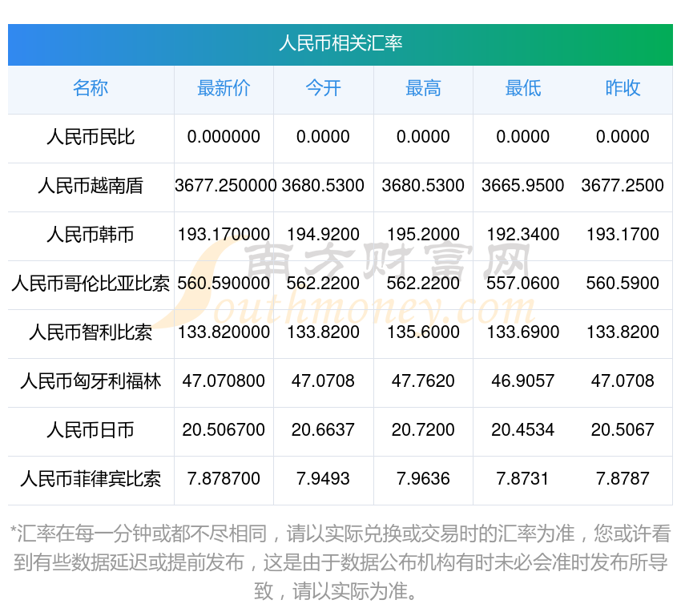Screen dimensions: 681x616
Task: Click the 560.590000 latest price value
Action: (x=224, y=283)
